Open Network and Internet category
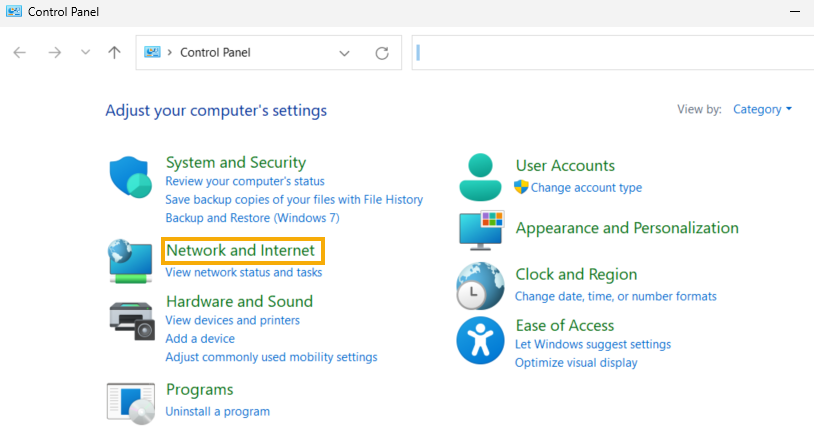 (x=240, y=251)
